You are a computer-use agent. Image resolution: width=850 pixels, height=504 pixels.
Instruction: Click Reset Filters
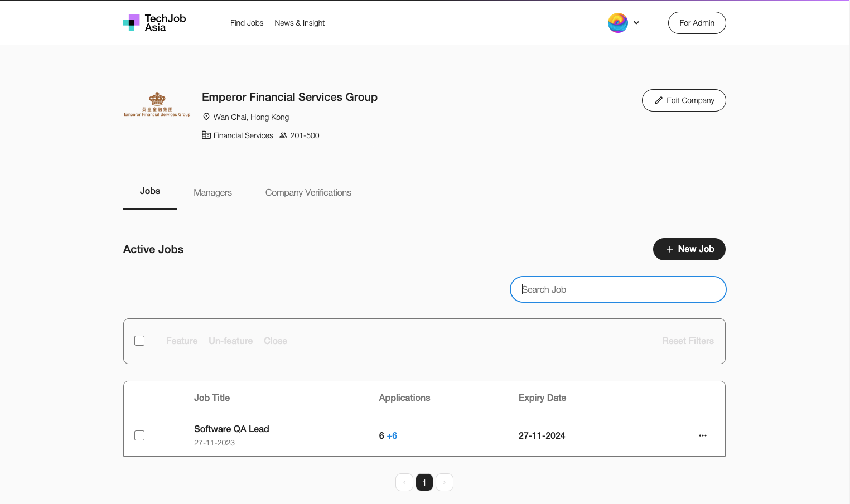pyautogui.click(x=688, y=341)
